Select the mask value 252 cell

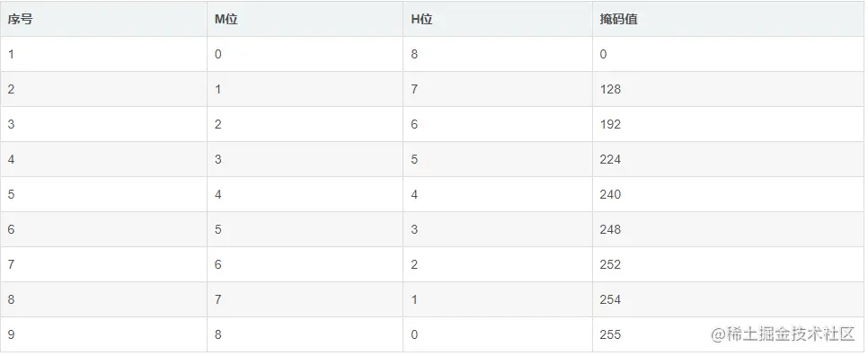[728, 264]
